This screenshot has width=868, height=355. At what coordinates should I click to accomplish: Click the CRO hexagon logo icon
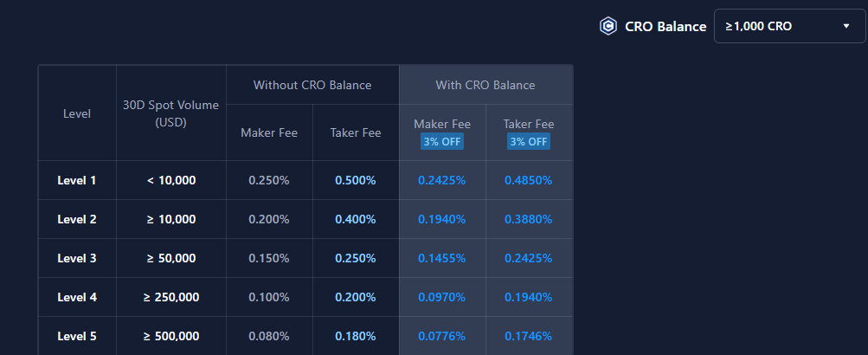click(608, 26)
